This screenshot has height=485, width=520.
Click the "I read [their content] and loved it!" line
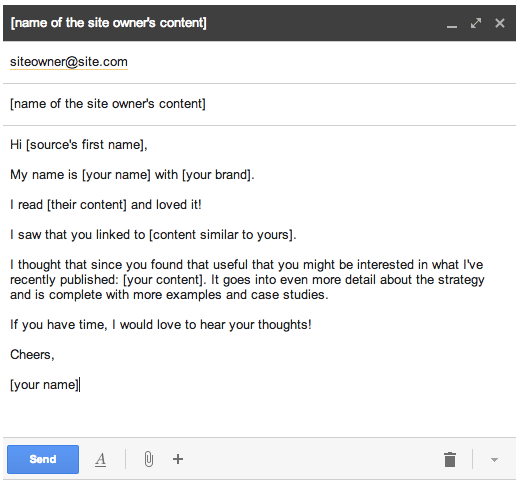point(106,205)
